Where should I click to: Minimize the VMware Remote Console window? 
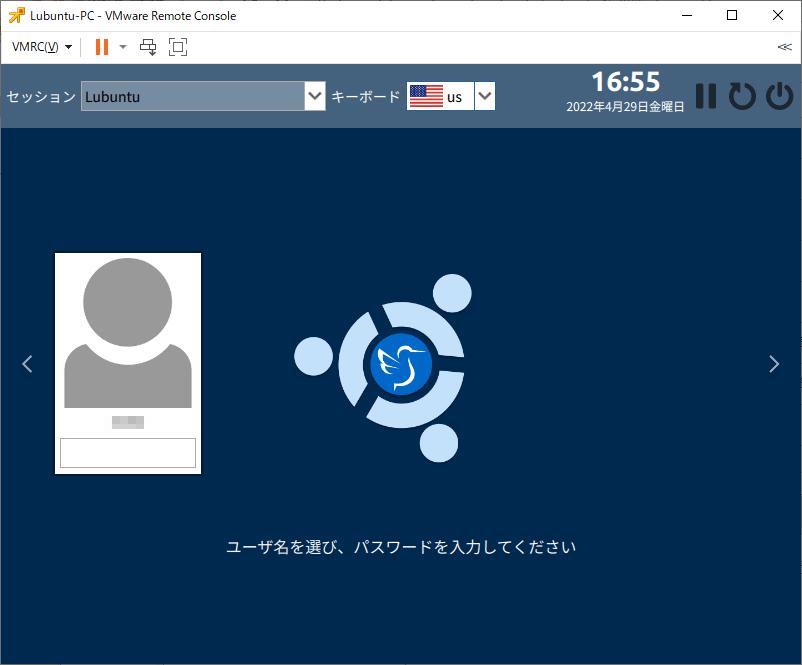[687, 15]
